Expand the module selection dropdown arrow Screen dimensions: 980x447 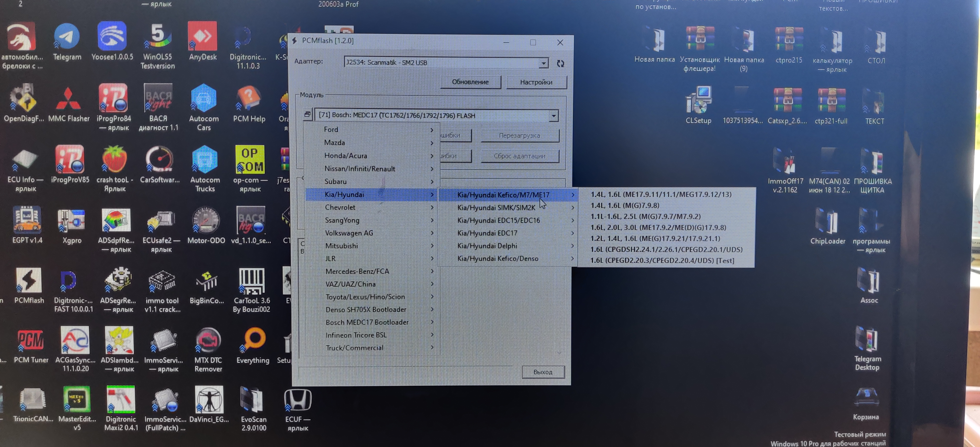point(553,115)
